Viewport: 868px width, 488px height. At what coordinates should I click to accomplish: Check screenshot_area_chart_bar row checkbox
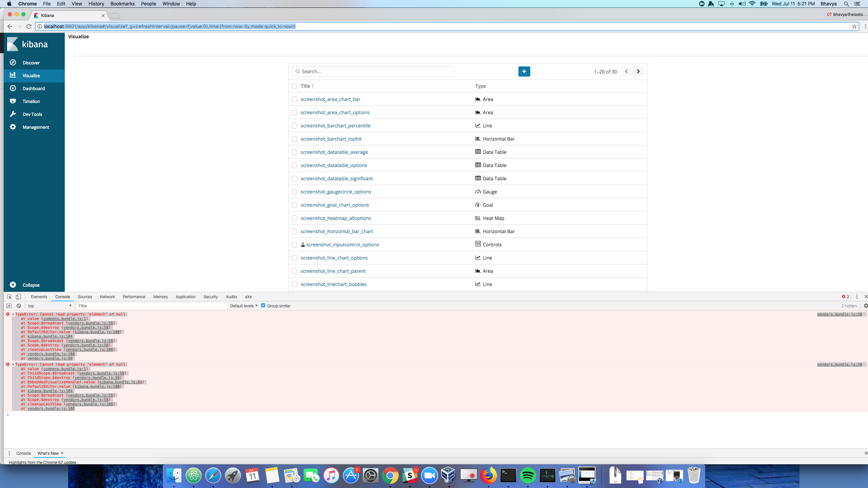point(294,99)
